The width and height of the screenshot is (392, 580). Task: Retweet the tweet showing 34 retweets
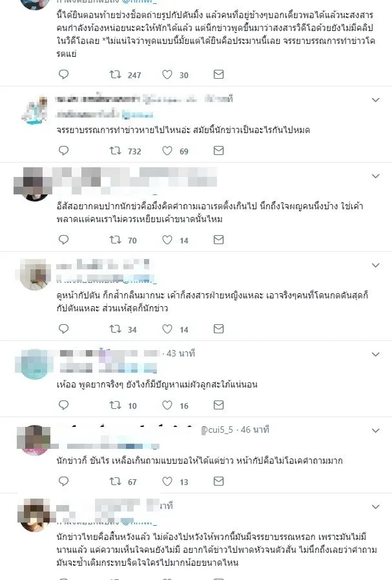[115, 329]
